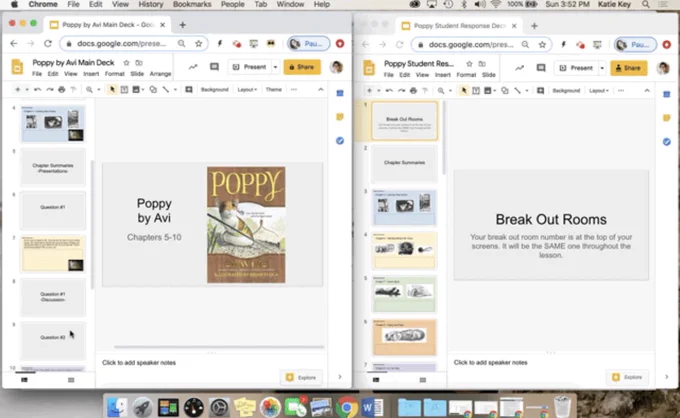680x418 pixels.
Task: Click zoom icon in Main Deck toolbar
Action: [x=89, y=90]
